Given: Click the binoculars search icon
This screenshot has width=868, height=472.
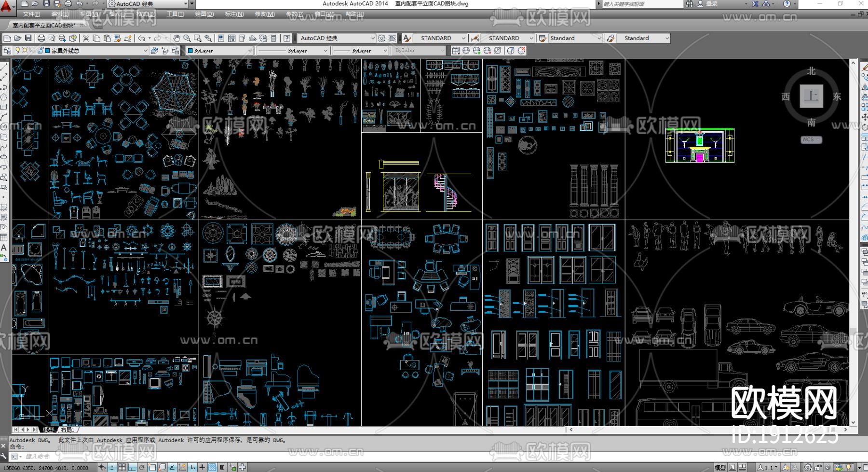Looking at the screenshot, I should [690, 4].
